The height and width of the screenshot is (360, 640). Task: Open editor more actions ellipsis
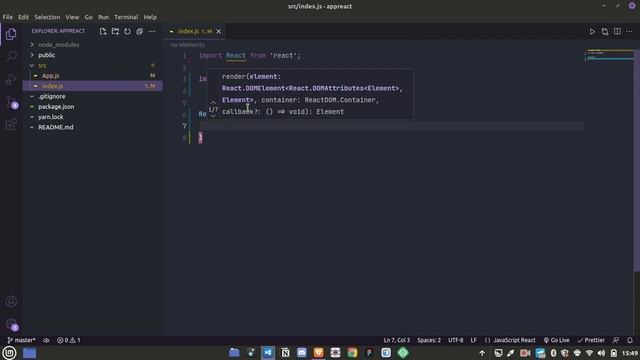coord(629,31)
